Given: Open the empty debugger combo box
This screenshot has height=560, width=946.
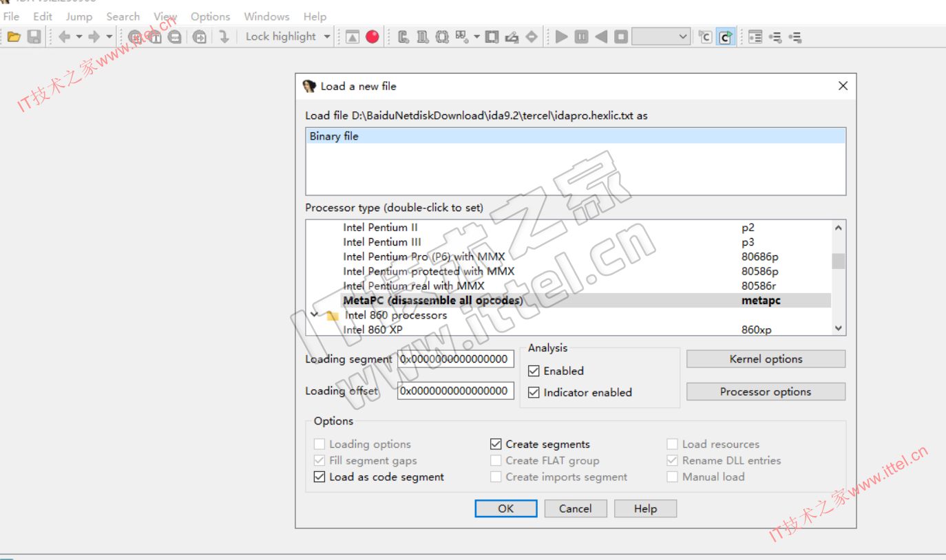Looking at the screenshot, I should pyautogui.click(x=661, y=37).
